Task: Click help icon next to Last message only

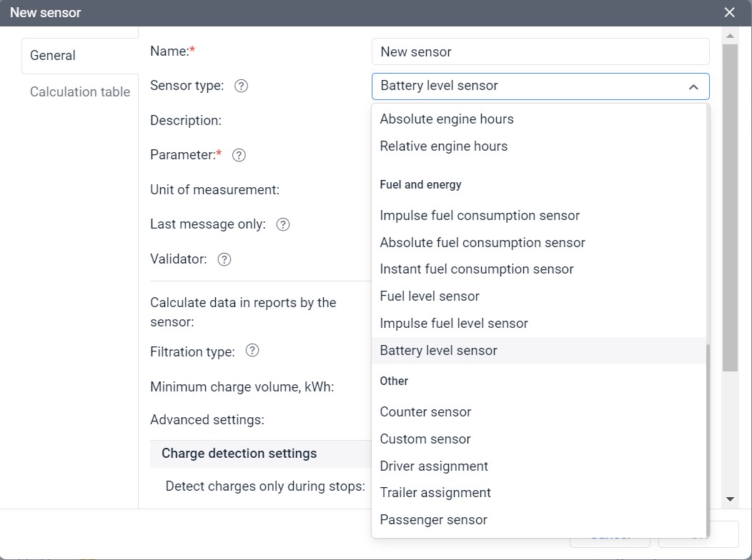Action: click(283, 224)
